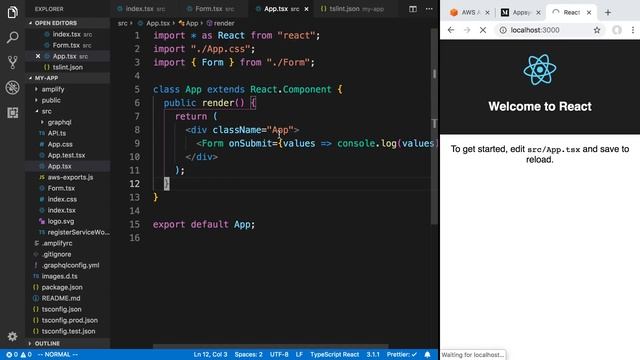
Task: Open the Explorer view in activity bar
Action: pyautogui.click(x=12, y=12)
